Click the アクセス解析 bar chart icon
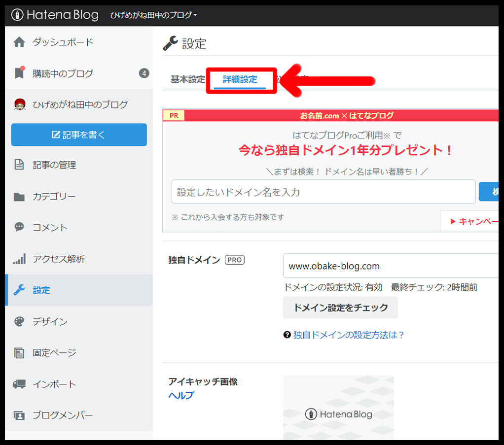The width and height of the screenshot is (504, 445). [19, 259]
